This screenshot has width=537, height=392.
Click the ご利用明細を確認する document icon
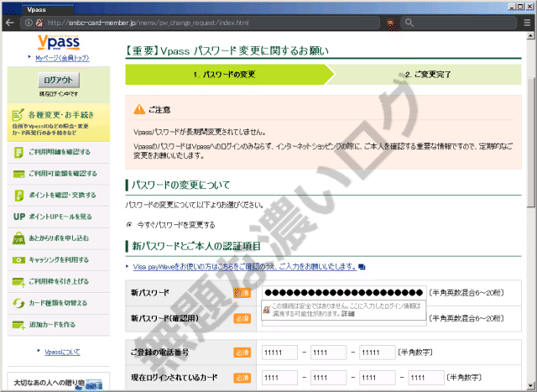18,152
